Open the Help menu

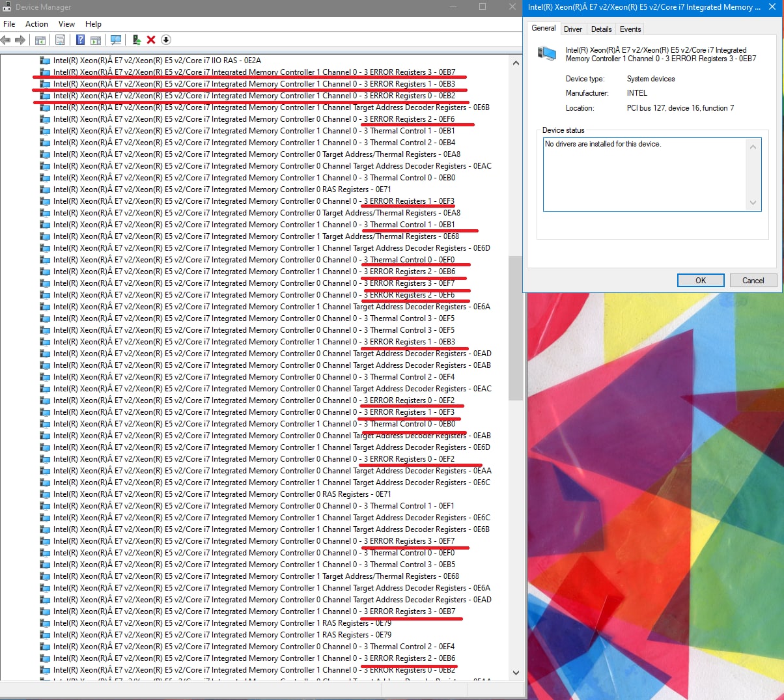point(93,24)
